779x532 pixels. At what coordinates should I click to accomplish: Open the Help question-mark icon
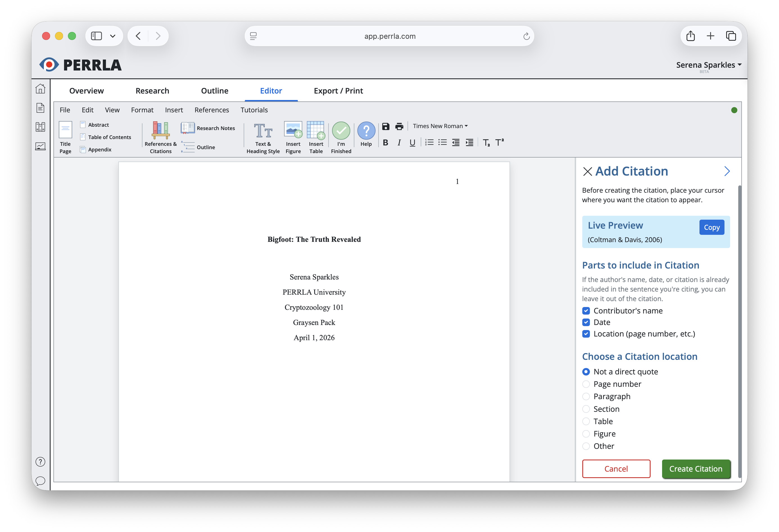(366, 131)
